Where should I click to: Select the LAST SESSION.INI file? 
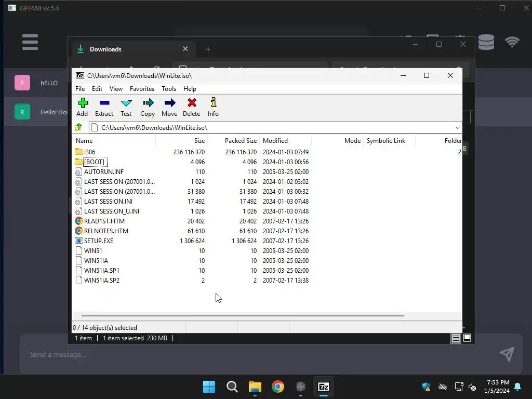tap(108, 201)
